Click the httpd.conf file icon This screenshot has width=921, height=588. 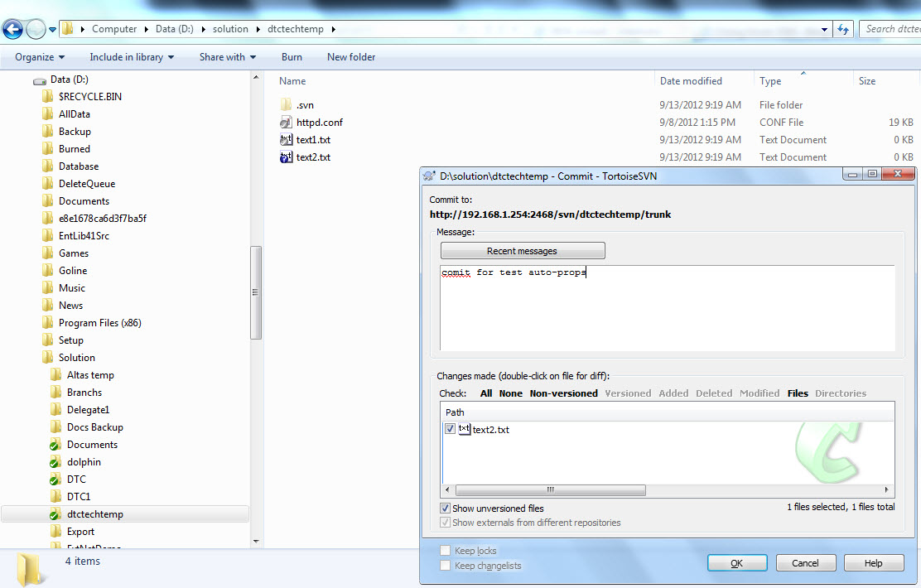point(286,123)
